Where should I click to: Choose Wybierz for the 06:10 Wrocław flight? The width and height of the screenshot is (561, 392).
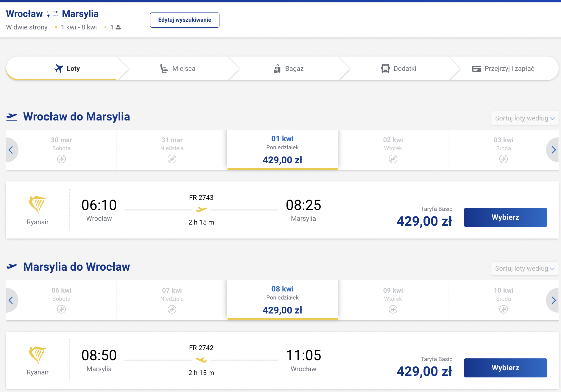click(x=505, y=217)
